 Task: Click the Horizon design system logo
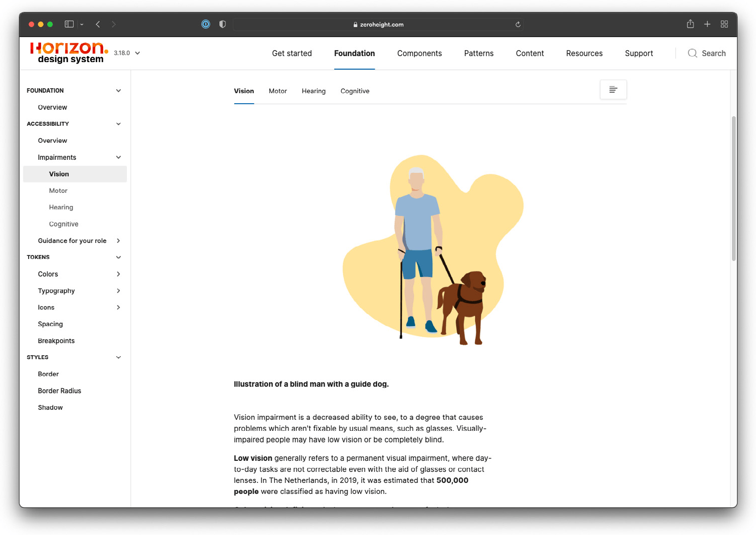pos(69,53)
